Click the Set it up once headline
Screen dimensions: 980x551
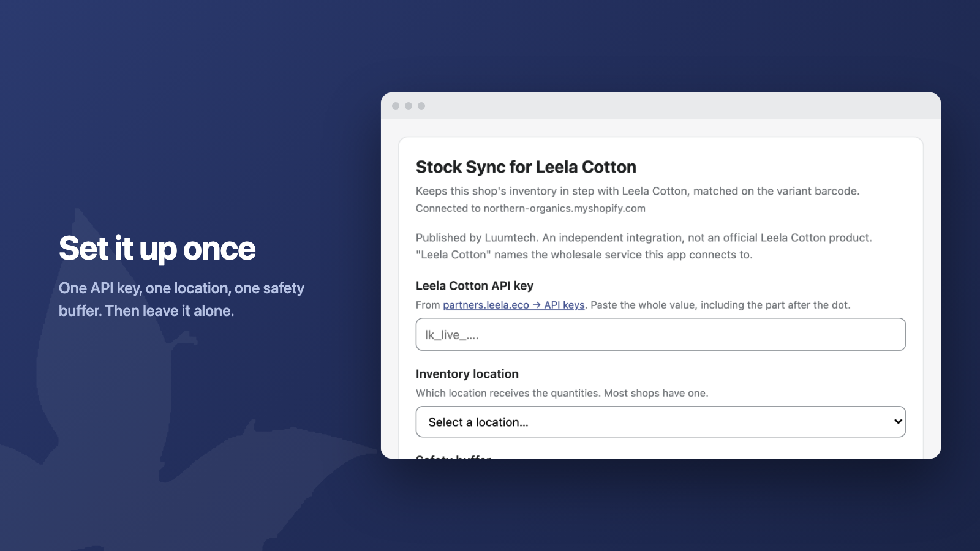point(157,249)
